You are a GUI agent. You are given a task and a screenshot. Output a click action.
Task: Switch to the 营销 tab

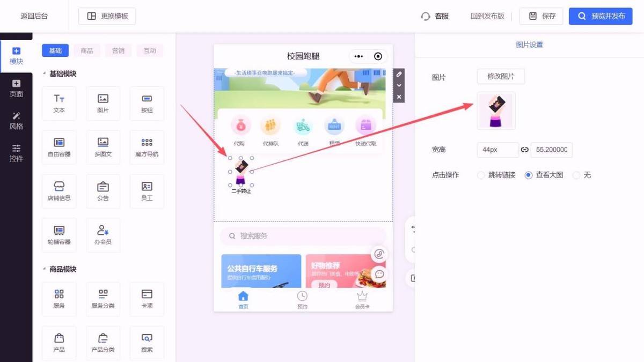118,51
